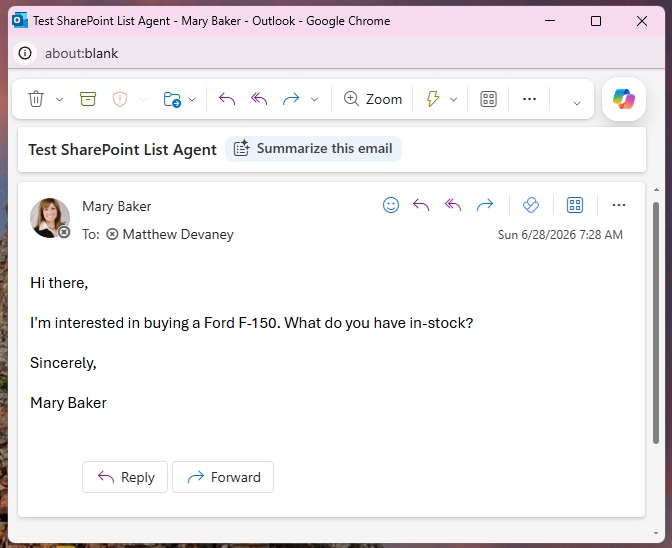Open Quick steps lightning bolt icon

pyautogui.click(x=433, y=99)
